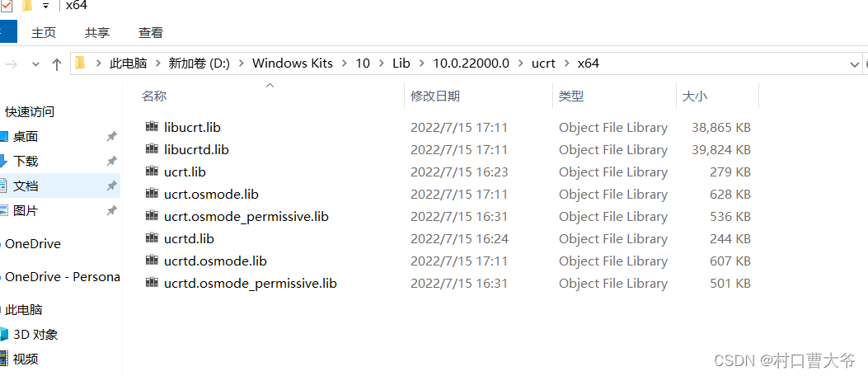Screen dimensions: 868x376
Task: Open the 主页 ribbon tab
Action: pyautogui.click(x=44, y=33)
